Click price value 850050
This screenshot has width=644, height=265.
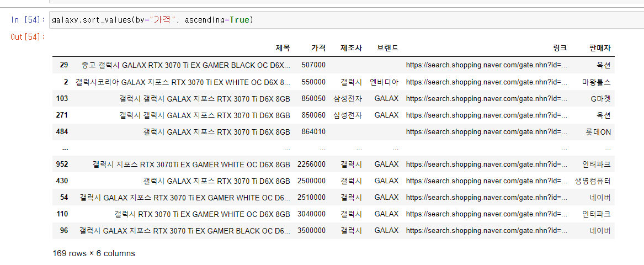tap(313, 98)
